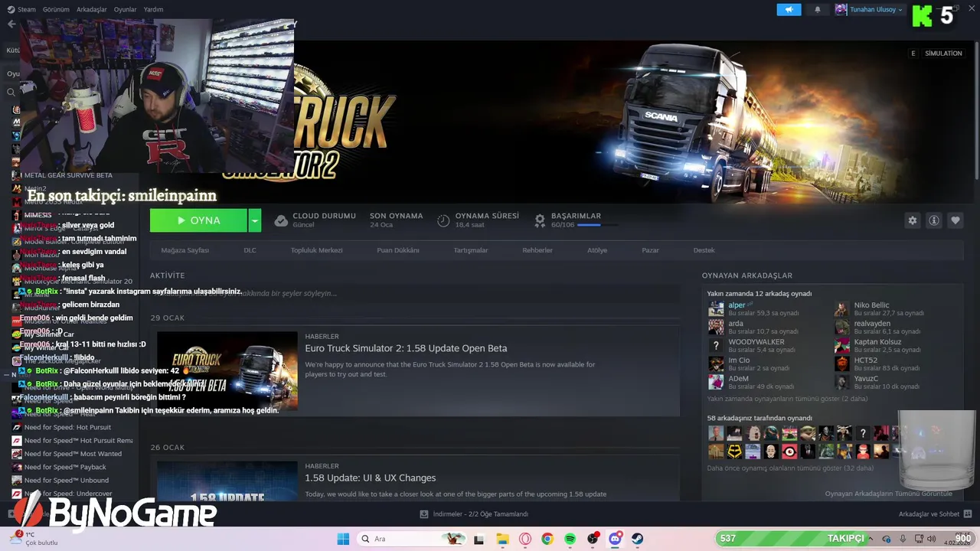Click arda's avatar in friends list
Image resolution: width=980 pixels, height=551 pixels.
pos(716,327)
